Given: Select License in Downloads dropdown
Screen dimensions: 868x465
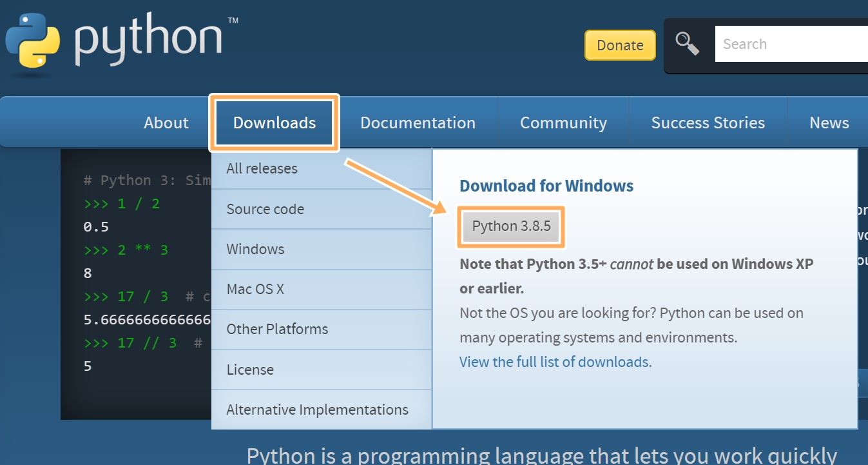Looking at the screenshot, I should click(x=321, y=370).
